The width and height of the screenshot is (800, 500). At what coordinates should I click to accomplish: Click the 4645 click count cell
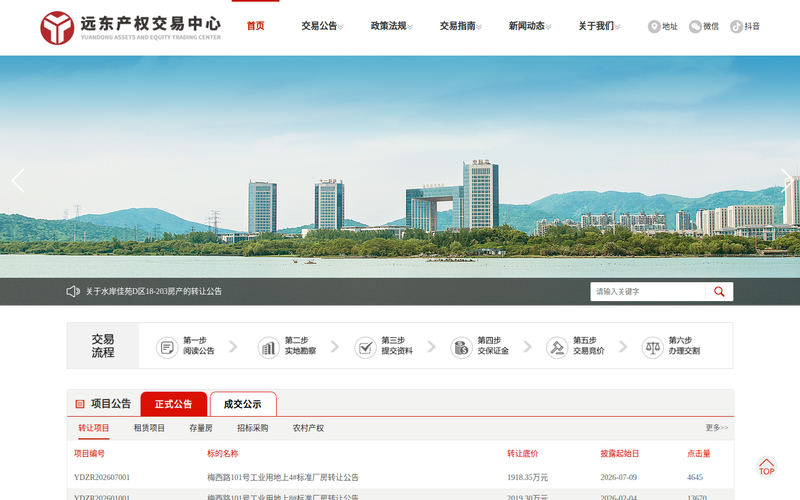(x=695, y=478)
